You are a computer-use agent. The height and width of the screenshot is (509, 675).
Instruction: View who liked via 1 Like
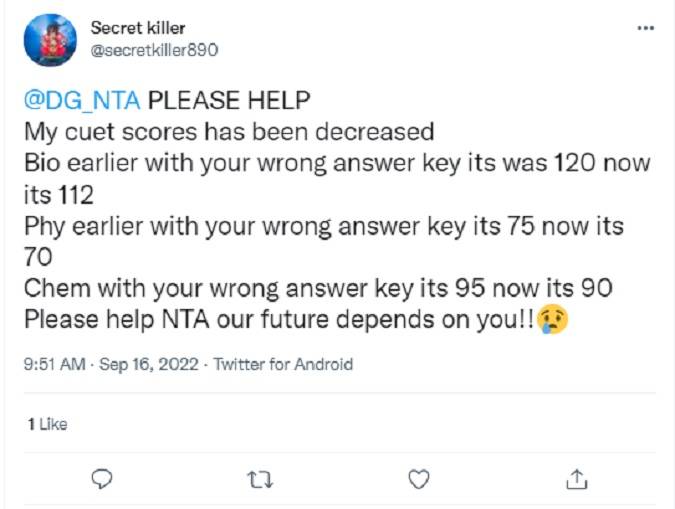click(x=47, y=424)
